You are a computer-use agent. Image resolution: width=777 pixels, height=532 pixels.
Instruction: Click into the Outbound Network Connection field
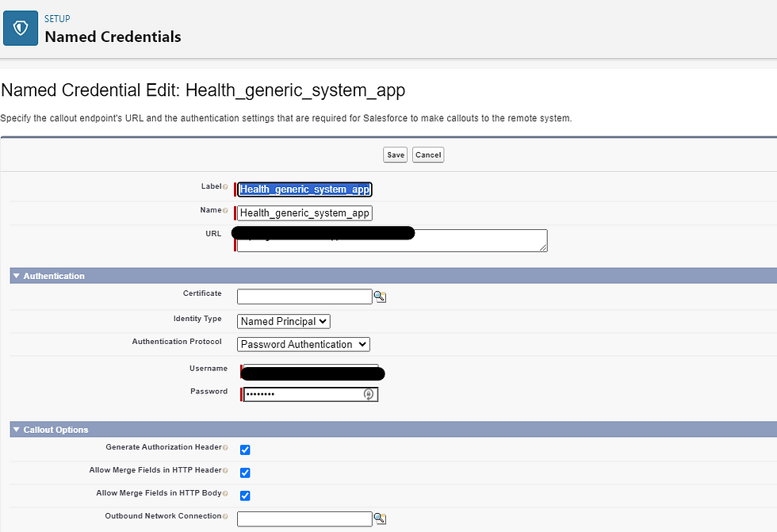coord(304,519)
